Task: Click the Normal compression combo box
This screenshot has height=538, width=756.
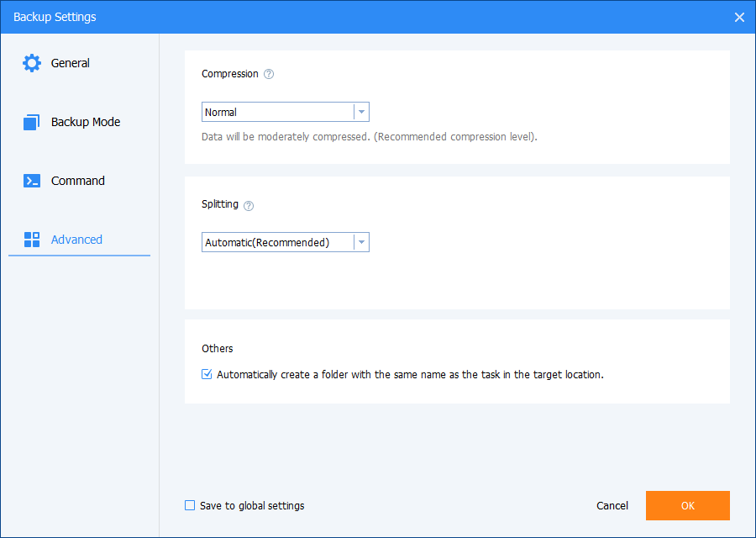Action: [286, 112]
